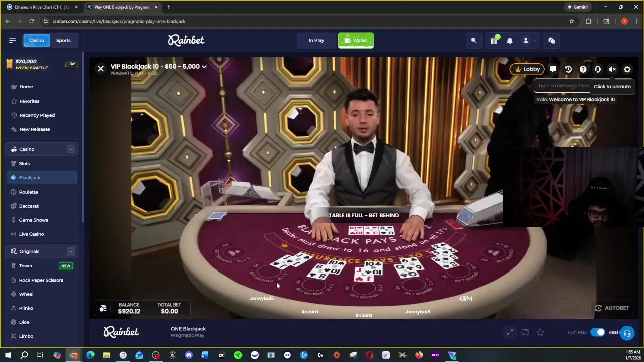Open the game help question icon
644x362 pixels.
pos(583,69)
